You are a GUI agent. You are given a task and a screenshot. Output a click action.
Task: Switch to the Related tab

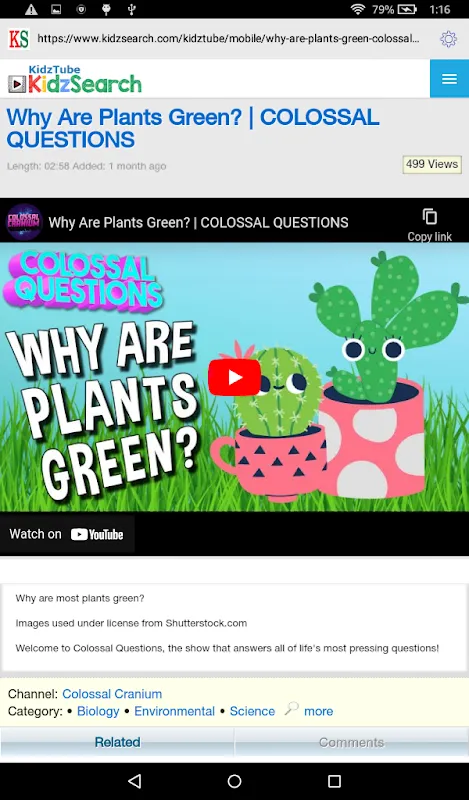tap(117, 742)
